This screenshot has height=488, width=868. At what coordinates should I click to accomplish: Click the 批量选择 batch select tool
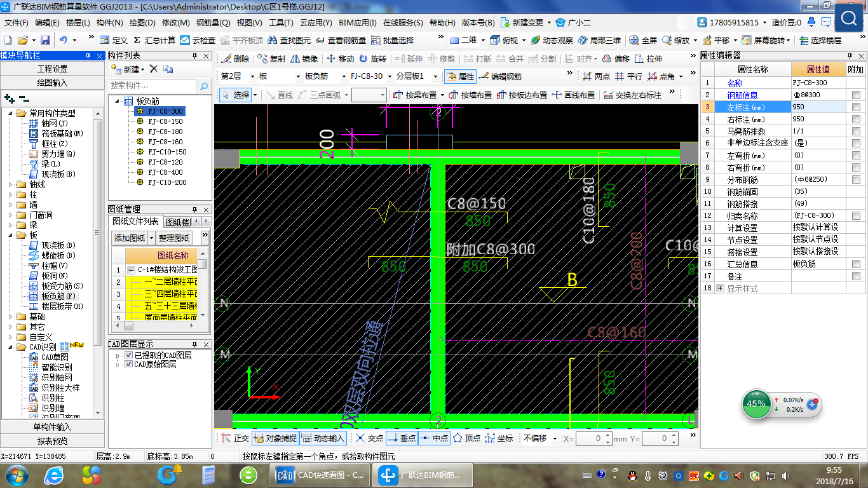click(391, 40)
